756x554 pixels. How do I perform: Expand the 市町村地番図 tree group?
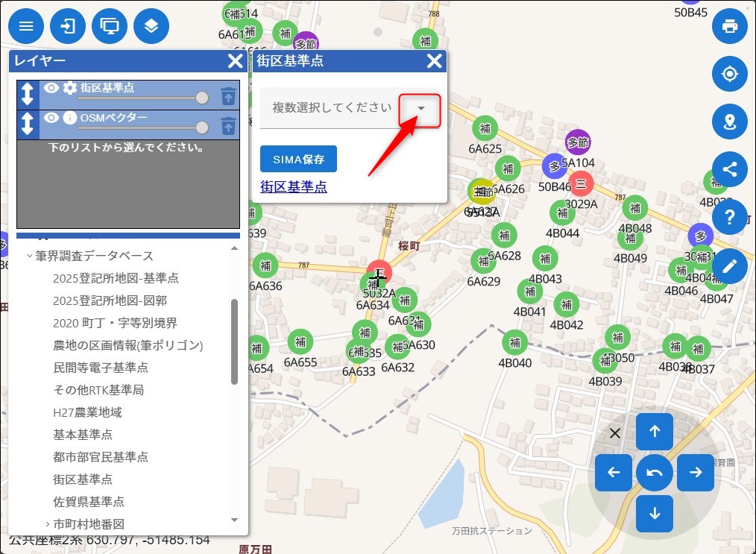(47, 523)
